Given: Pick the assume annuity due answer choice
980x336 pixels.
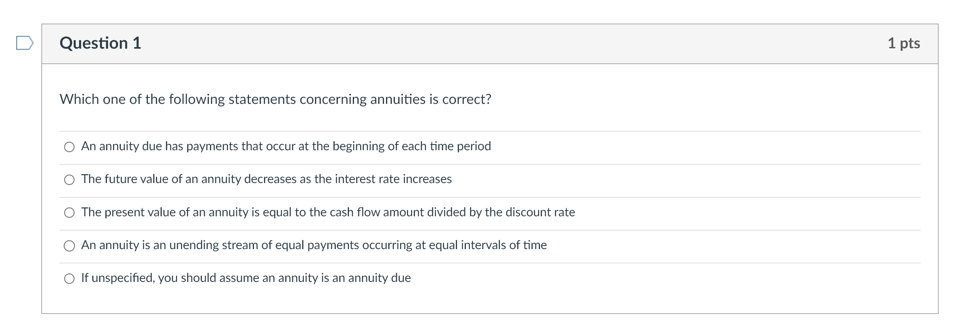Looking at the screenshot, I should point(69,278).
